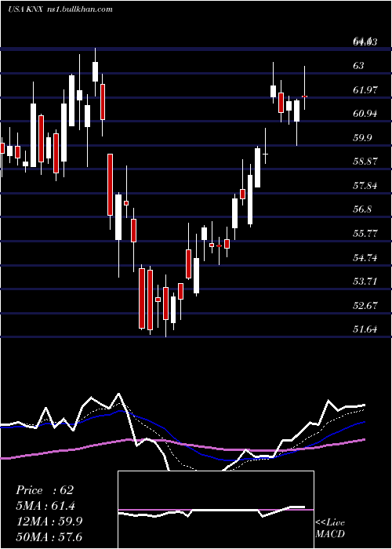Click the 63 price axis label
The width and height of the screenshot is (392, 549).
pyautogui.click(x=358, y=65)
